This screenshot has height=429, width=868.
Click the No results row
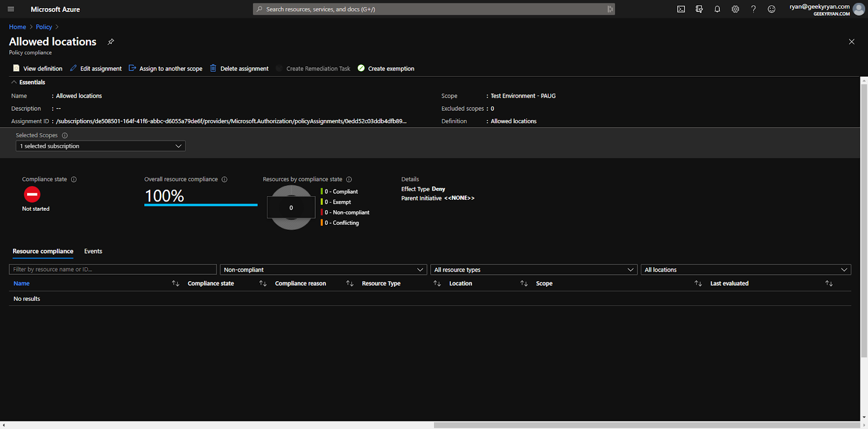[430, 299]
